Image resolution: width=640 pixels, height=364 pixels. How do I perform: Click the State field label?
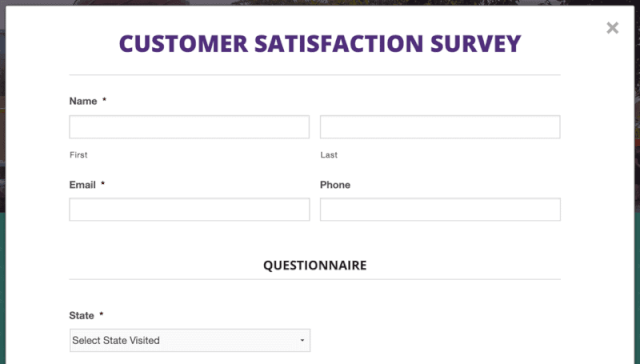(x=82, y=315)
